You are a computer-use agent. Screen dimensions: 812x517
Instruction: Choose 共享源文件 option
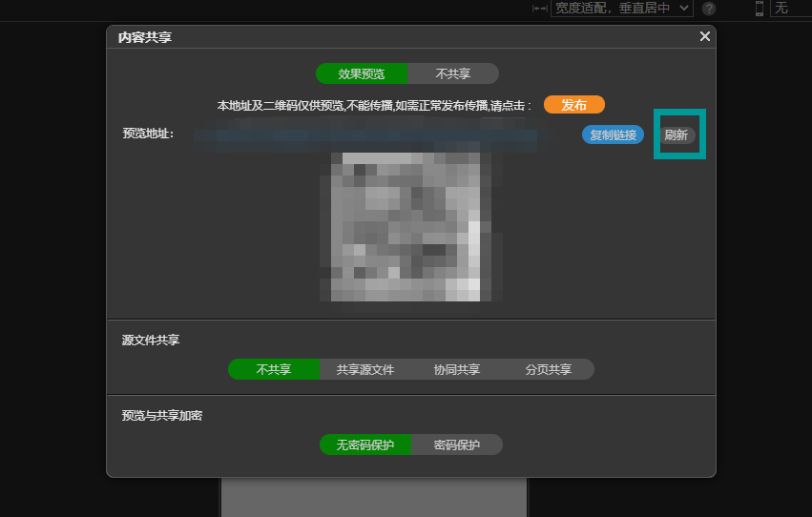coord(365,369)
